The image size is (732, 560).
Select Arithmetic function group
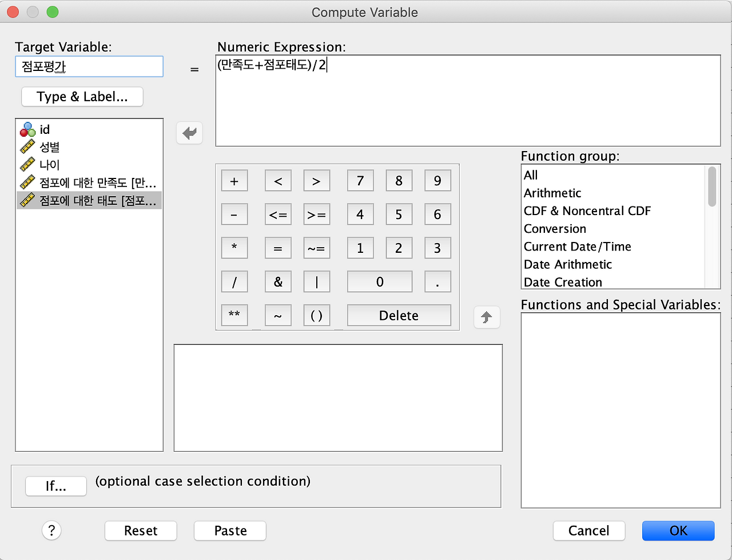(614, 193)
